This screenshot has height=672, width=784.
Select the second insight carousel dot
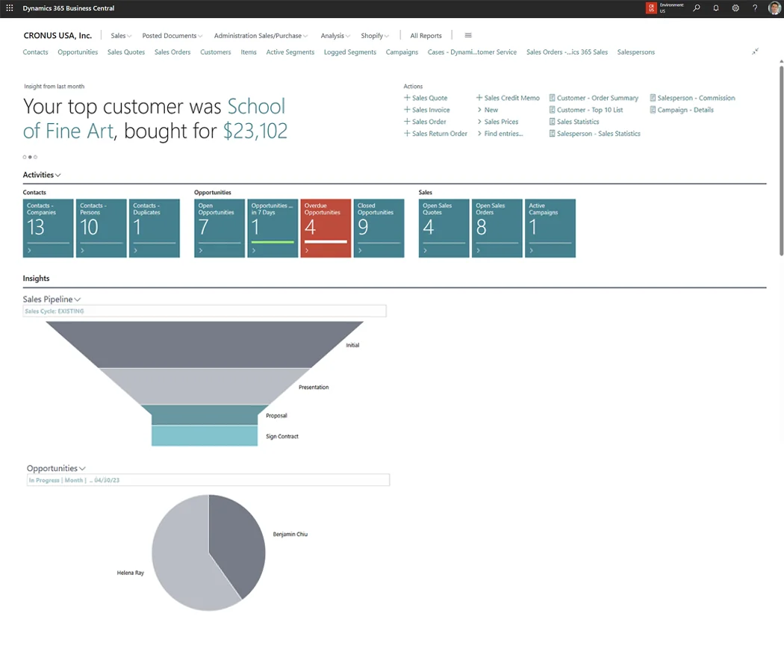(x=30, y=157)
